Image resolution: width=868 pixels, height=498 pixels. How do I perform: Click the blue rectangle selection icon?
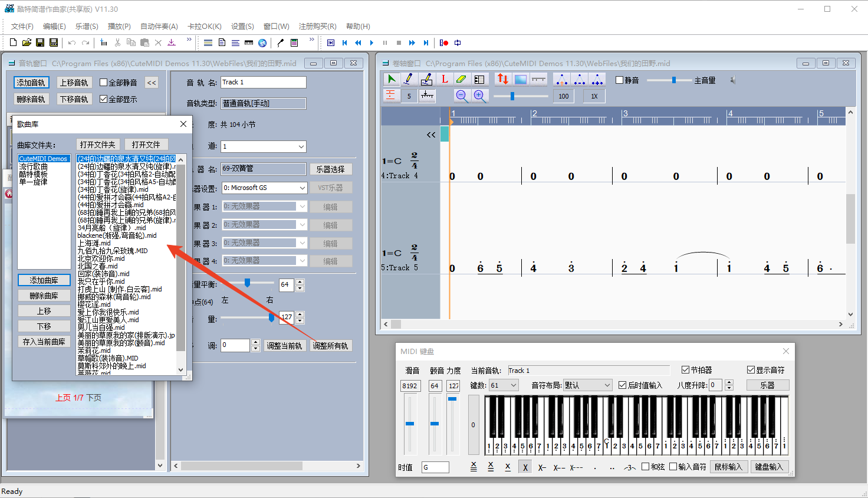[x=521, y=79]
